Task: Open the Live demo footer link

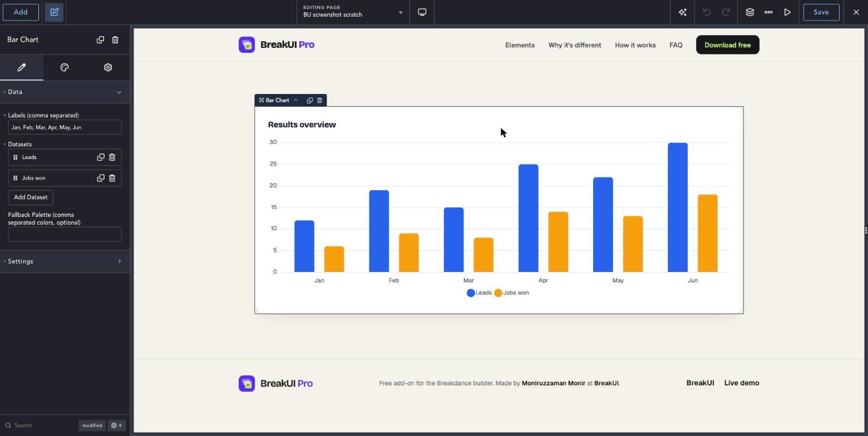Action: pos(742,383)
